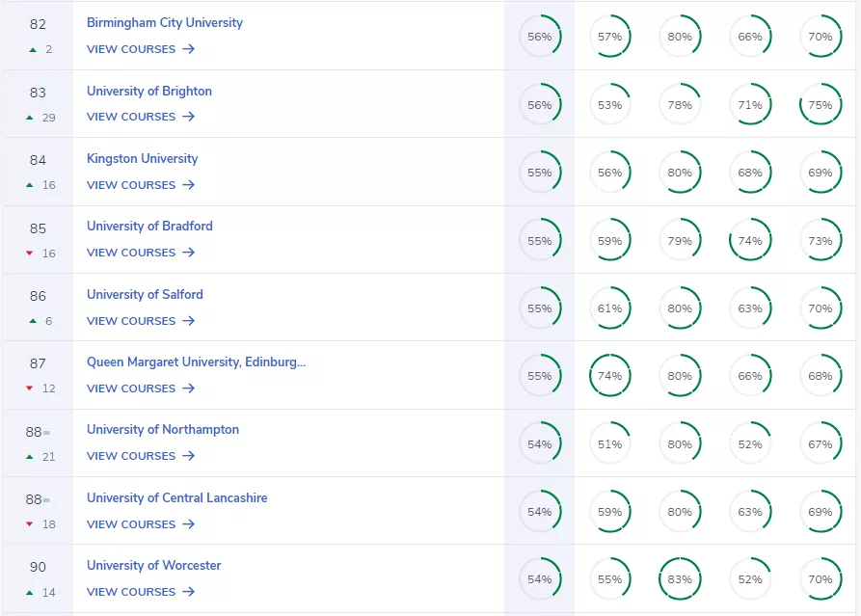The width and height of the screenshot is (861, 616).
Task: Click View Courses under Kingston University
Action: [x=131, y=185]
